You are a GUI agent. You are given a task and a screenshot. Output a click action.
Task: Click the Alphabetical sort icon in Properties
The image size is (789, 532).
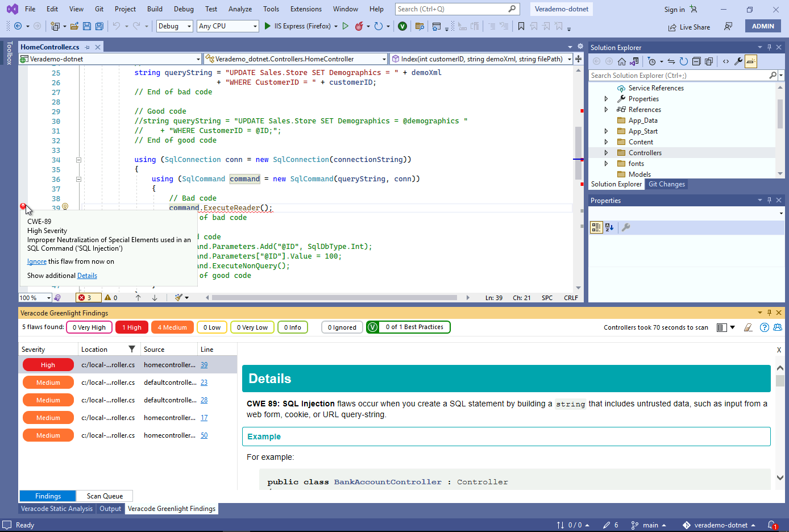click(609, 227)
